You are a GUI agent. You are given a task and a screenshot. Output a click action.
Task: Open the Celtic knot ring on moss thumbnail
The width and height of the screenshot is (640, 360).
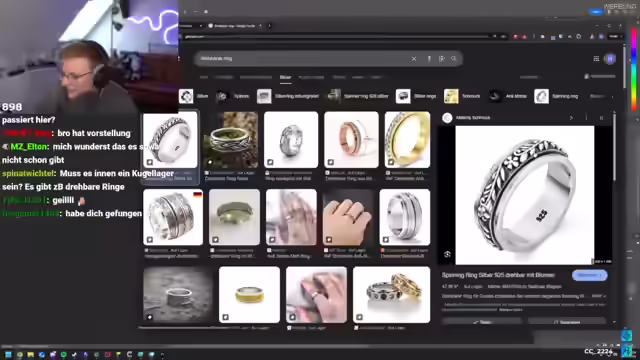231,140
